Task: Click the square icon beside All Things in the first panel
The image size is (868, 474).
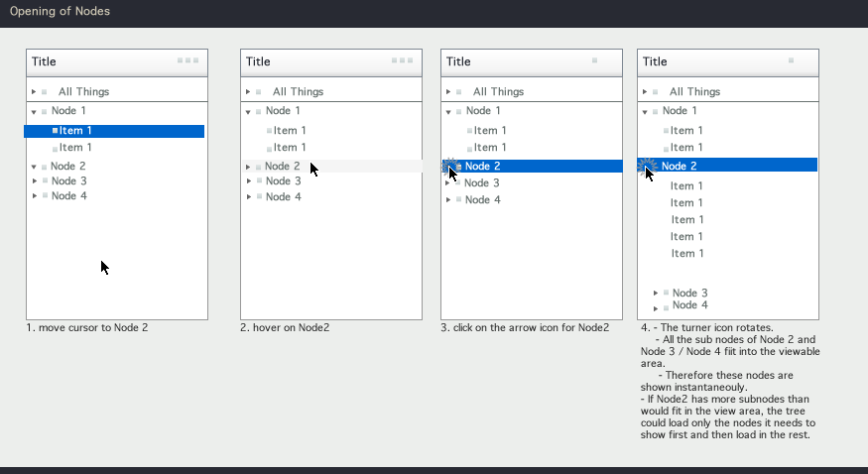Action: pyautogui.click(x=45, y=92)
